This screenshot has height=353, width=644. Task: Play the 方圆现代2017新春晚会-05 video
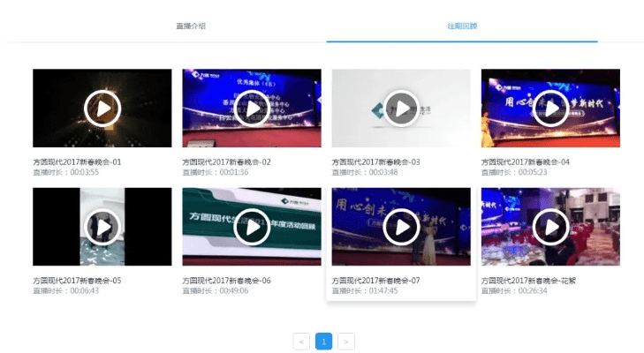pyautogui.click(x=102, y=227)
